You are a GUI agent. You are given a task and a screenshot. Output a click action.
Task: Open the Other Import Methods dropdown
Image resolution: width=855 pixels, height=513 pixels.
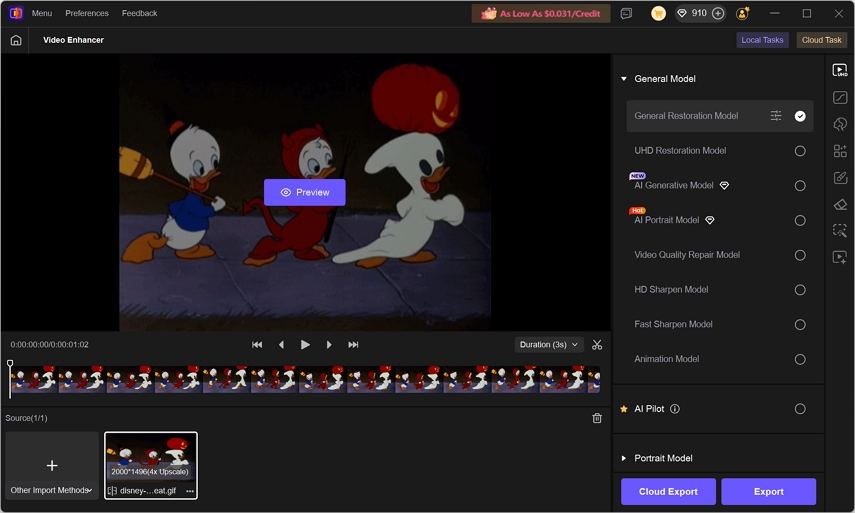tap(52, 490)
